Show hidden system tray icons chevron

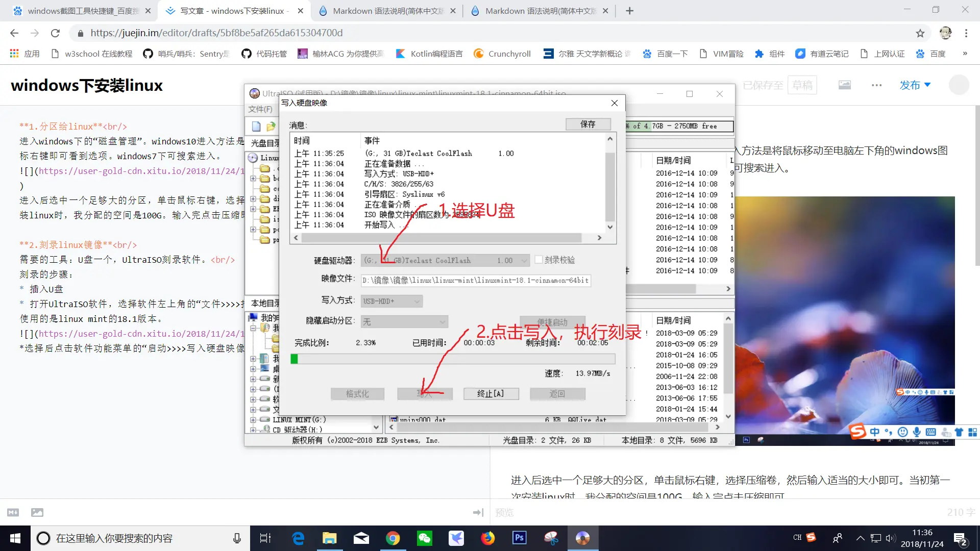[x=860, y=538]
